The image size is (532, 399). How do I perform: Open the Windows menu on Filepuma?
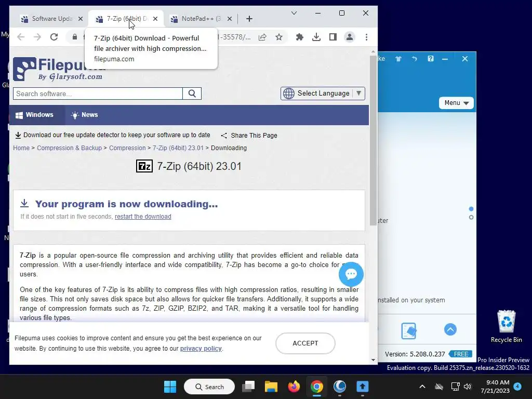[35, 115]
